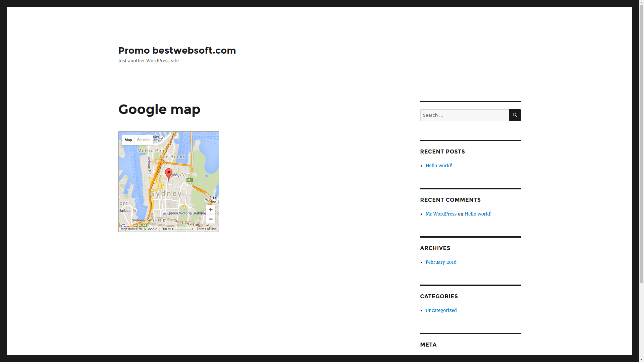Click the M1 motorway shield on map

pos(190,180)
